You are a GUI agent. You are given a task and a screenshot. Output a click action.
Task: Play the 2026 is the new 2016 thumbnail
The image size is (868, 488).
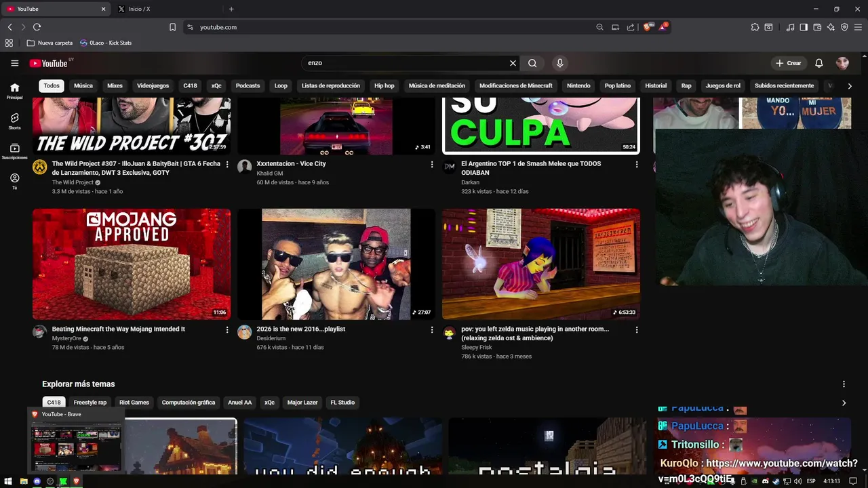336,264
